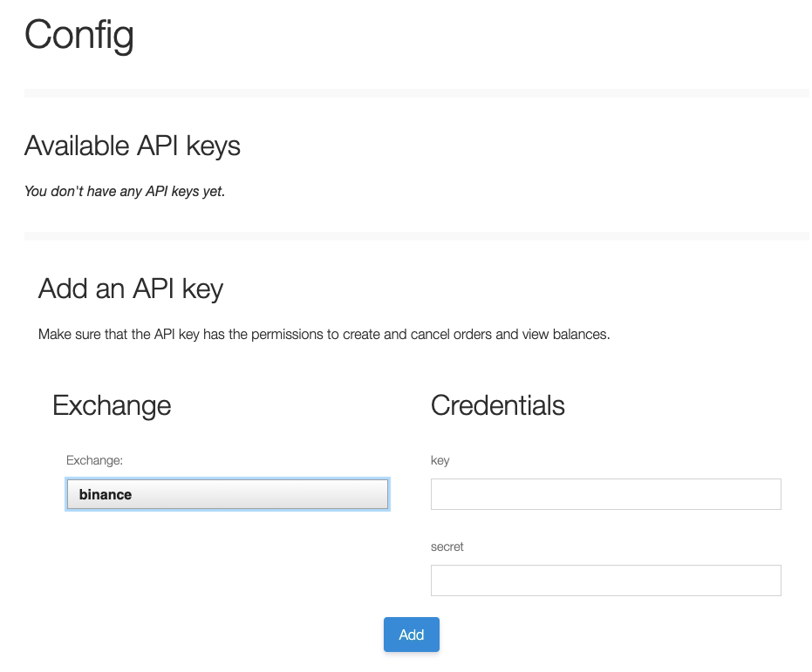Screen dimensions: 812x672
Task: Open the Exchange dropdown showing binance
Action: (x=227, y=494)
